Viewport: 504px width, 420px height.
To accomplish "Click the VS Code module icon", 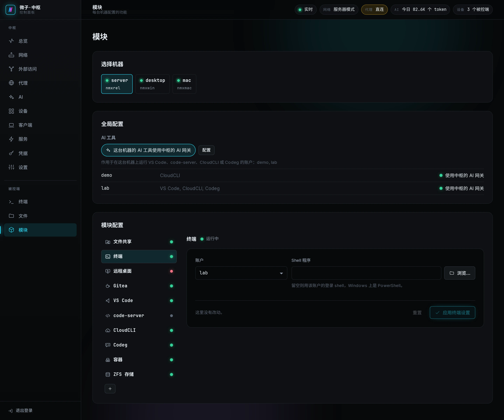I will (108, 301).
